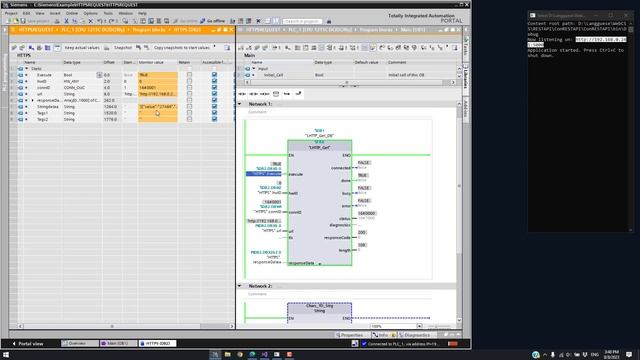Expand the Copy snapshots to start values arrow
This screenshot has width=640, height=360.
coord(215,47)
